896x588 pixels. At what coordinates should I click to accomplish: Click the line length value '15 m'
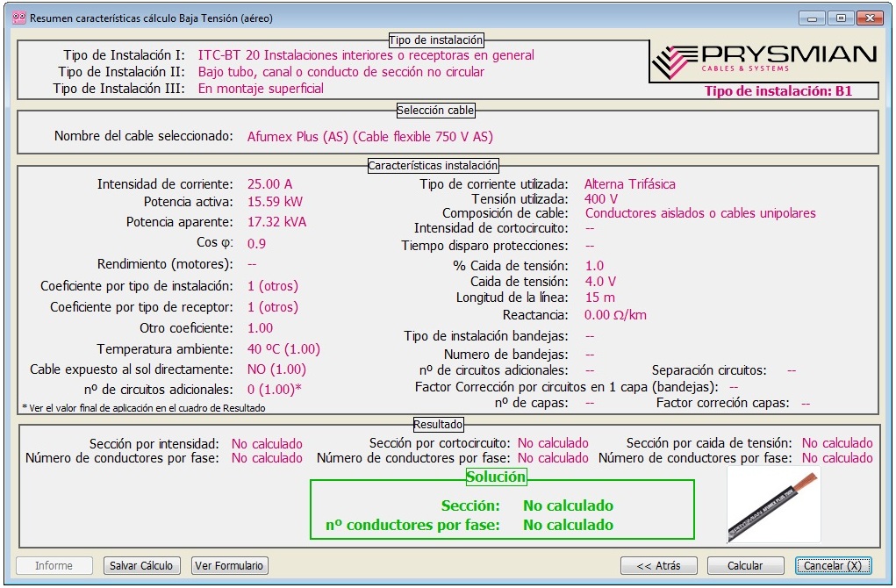pyautogui.click(x=600, y=298)
